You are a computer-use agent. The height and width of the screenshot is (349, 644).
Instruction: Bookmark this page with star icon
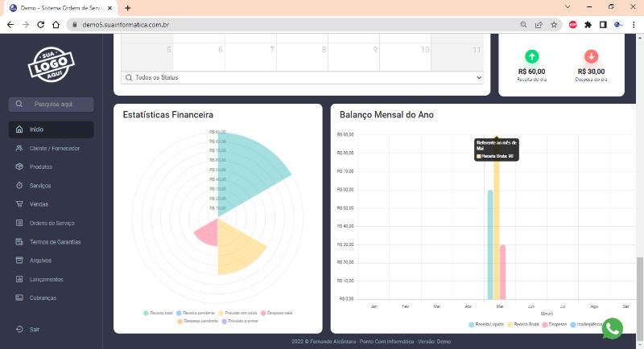[x=554, y=24]
